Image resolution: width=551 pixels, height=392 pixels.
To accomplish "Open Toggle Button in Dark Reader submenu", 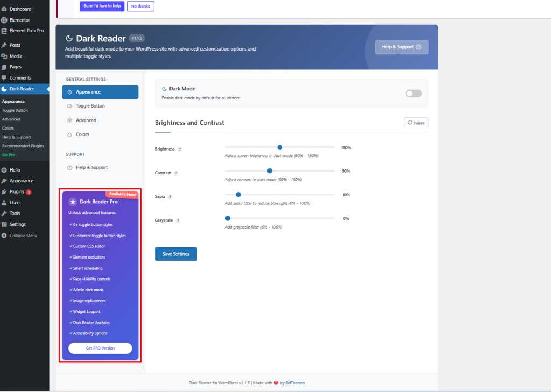I will (15, 110).
